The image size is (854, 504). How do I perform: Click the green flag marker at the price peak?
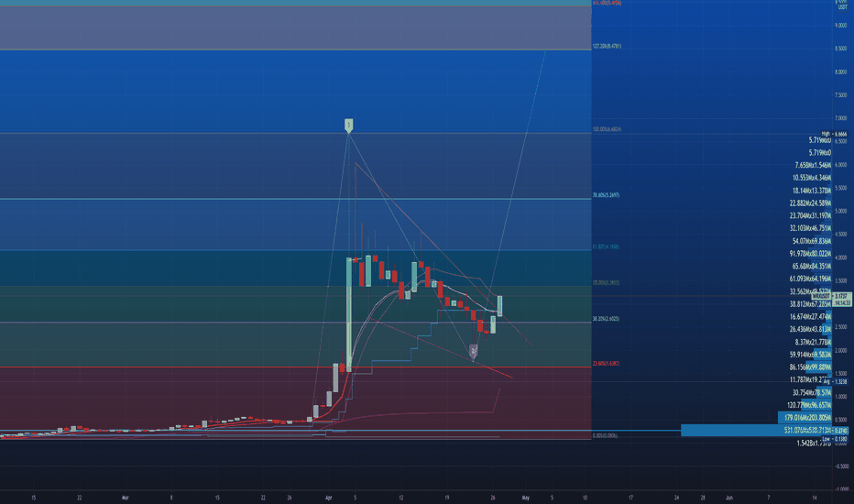pos(348,126)
